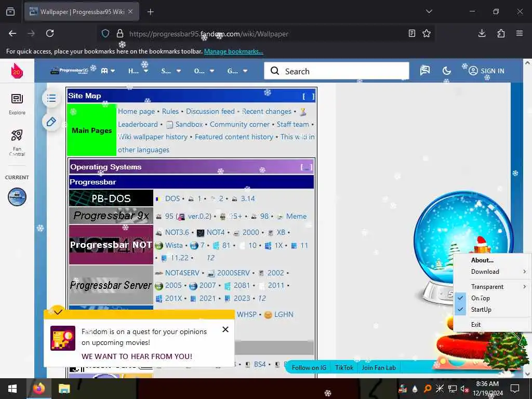The image size is (532, 399).
Task: Open the LGHN link
Action: pyautogui.click(x=284, y=314)
